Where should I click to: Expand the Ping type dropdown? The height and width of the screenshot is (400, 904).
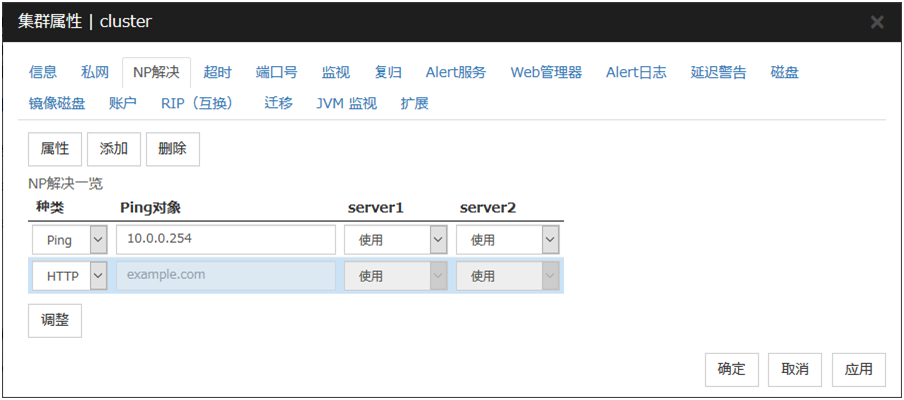(69, 240)
